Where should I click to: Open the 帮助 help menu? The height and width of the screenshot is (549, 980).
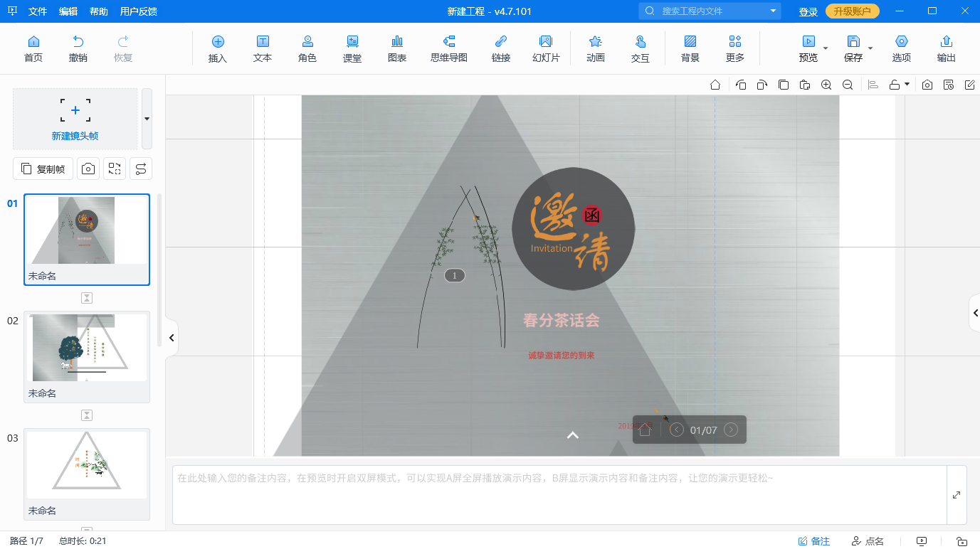(x=99, y=11)
